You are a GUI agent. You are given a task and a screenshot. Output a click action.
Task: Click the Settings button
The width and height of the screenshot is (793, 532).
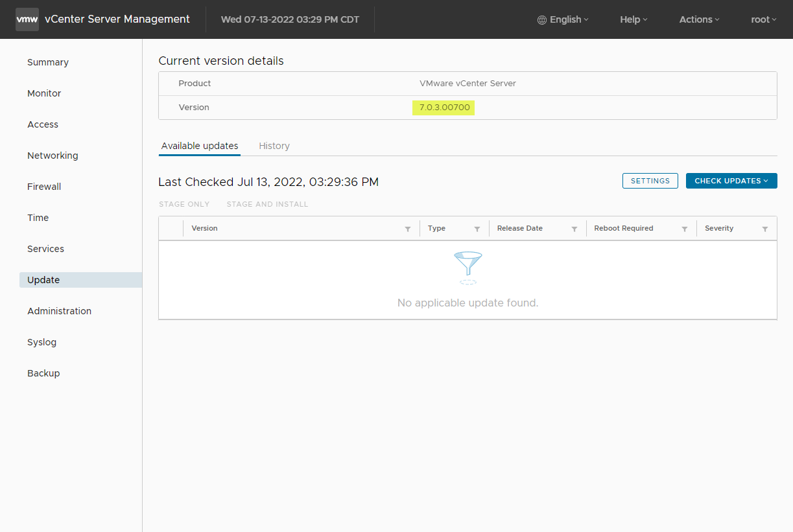point(650,181)
